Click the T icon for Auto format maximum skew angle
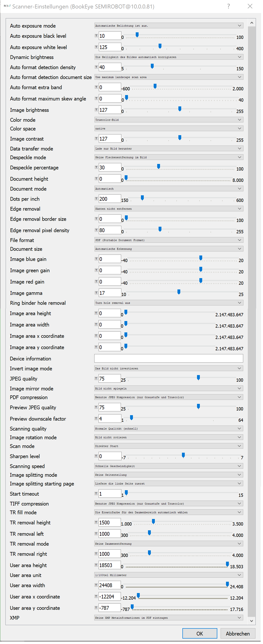The image size is (263, 644). (x=96, y=99)
